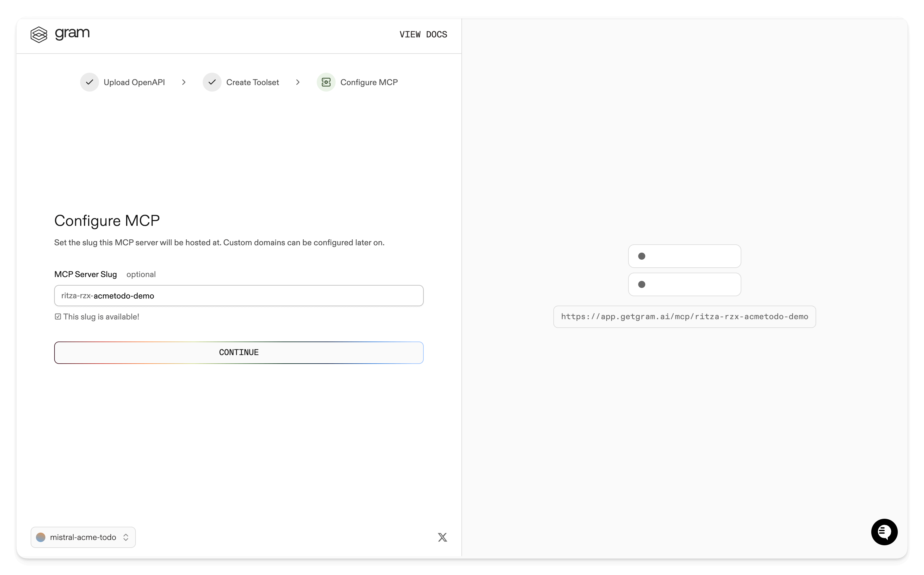The image size is (924, 575).
Task: Click the "optional" label text
Action: (x=141, y=274)
